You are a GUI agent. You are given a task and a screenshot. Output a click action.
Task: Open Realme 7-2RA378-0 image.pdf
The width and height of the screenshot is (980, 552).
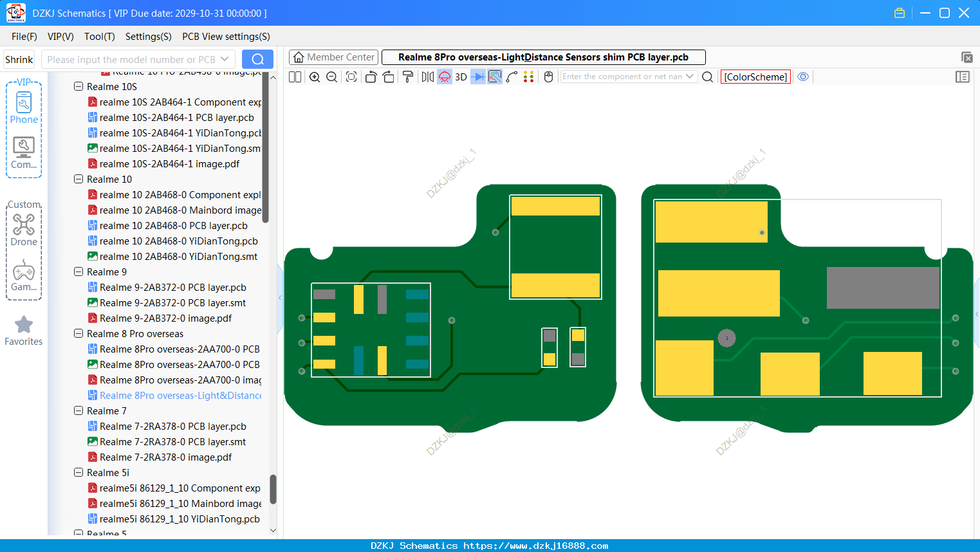(165, 457)
